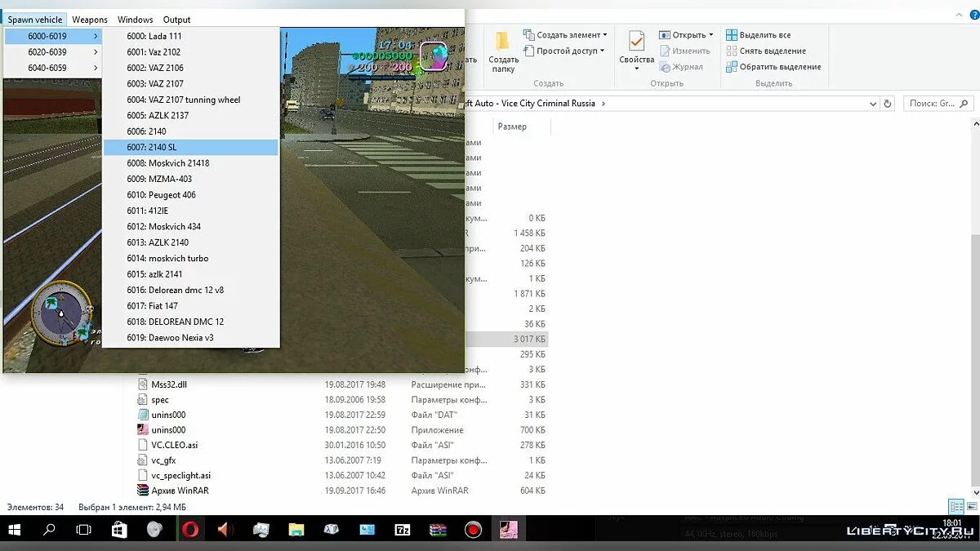Click the Архив WinRAR file icon
The image size is (980, 551).
click(x=143, y=491)
